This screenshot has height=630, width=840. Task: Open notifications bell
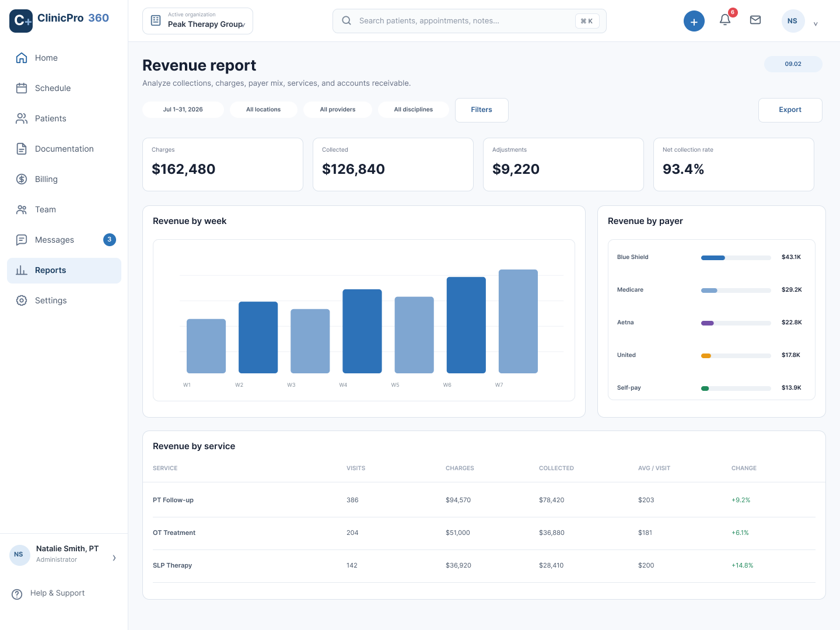coord(725,20)
